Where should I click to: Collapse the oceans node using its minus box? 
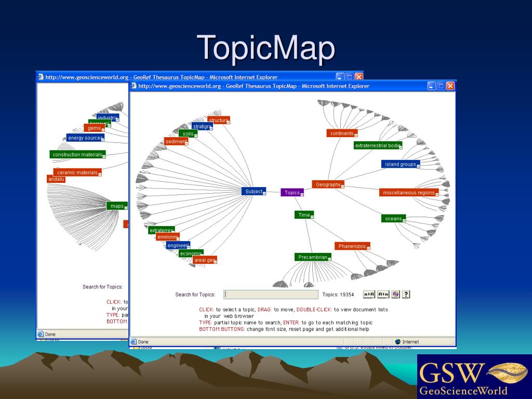click(404, 220)
